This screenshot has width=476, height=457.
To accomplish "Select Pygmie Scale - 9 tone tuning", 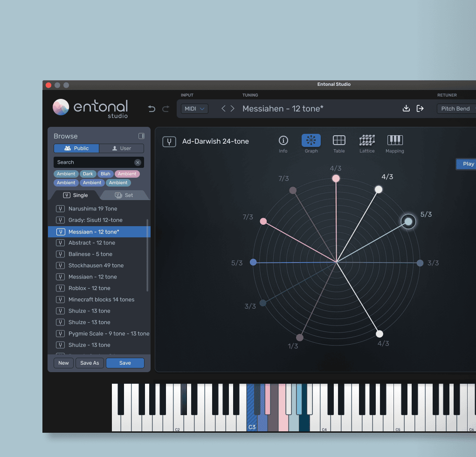I will [x=99, y=333].
